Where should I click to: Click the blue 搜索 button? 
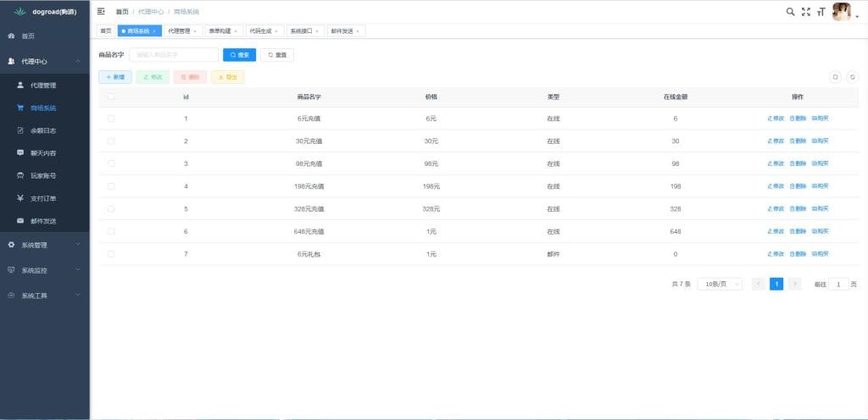pyautogui.click(x=239, y=55)
